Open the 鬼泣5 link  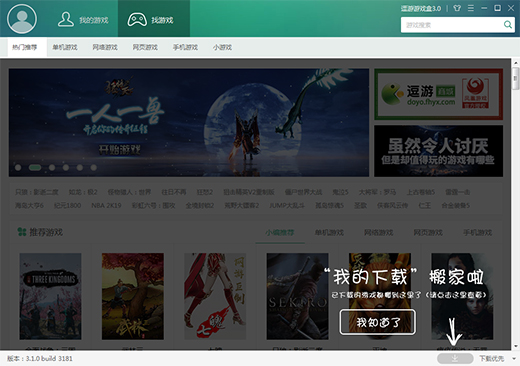(x=340, y=192)
